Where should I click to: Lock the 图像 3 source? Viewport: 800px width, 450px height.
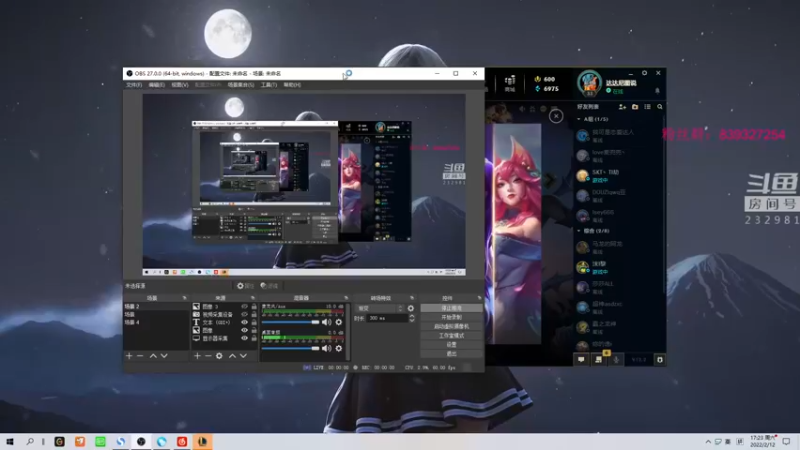point(254,307)
